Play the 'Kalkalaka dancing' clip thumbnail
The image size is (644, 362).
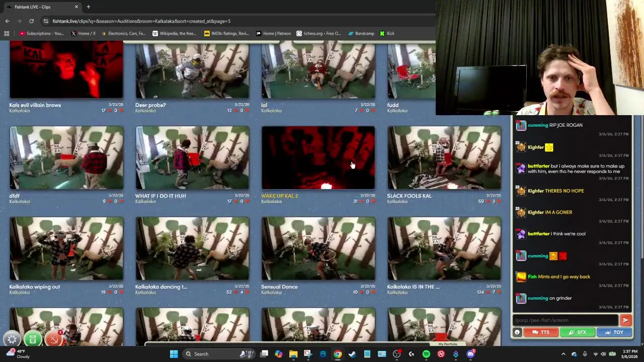click(192, 249)
